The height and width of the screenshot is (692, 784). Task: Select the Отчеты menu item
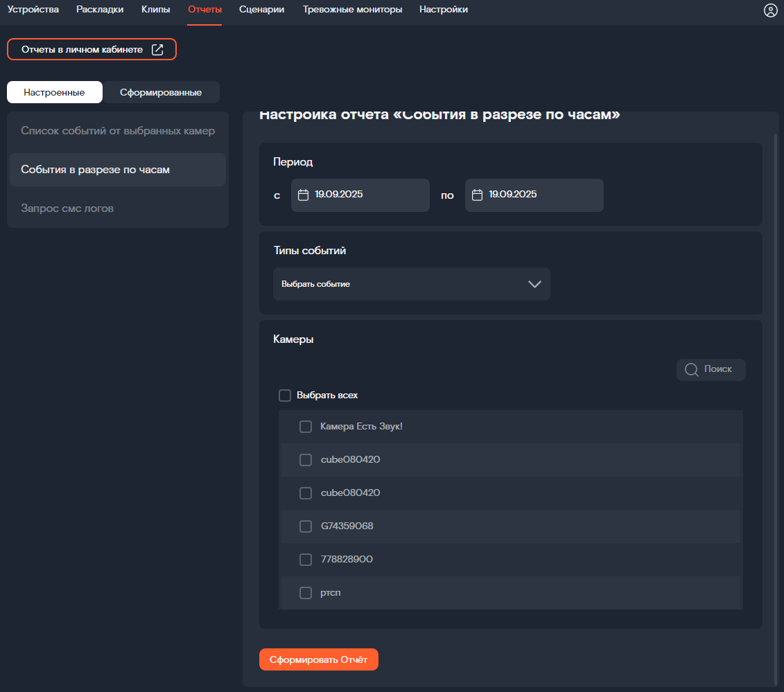204,10
